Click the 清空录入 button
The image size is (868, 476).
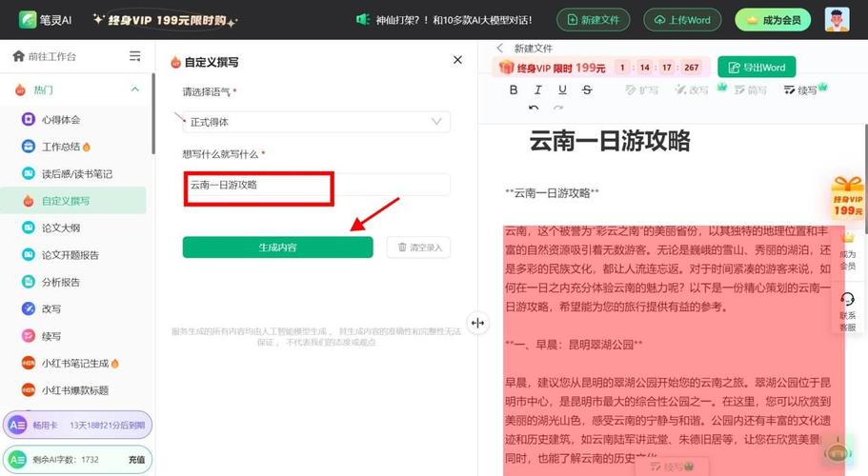tap(418, 248)
